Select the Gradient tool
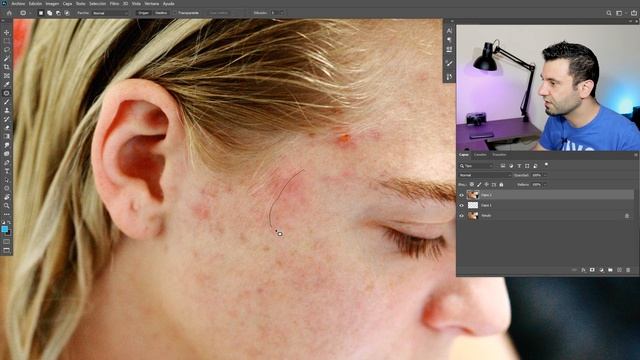 7,136
